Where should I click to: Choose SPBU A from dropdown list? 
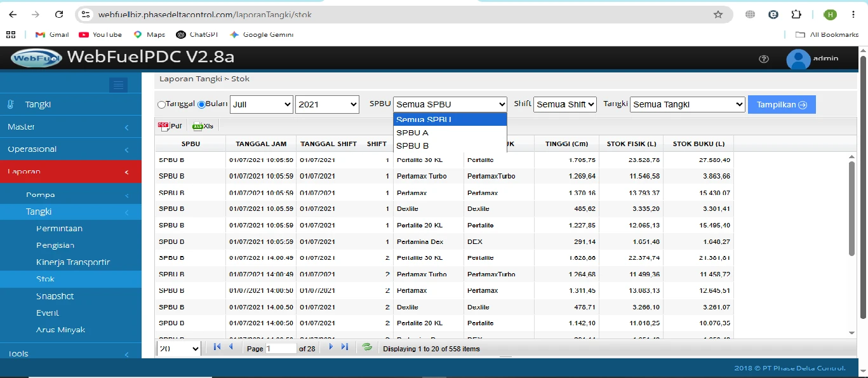coord(450,133)
